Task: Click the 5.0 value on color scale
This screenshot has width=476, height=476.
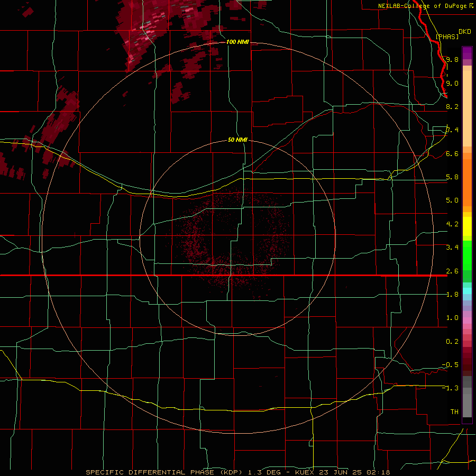Action: click(x=452, y=200)
